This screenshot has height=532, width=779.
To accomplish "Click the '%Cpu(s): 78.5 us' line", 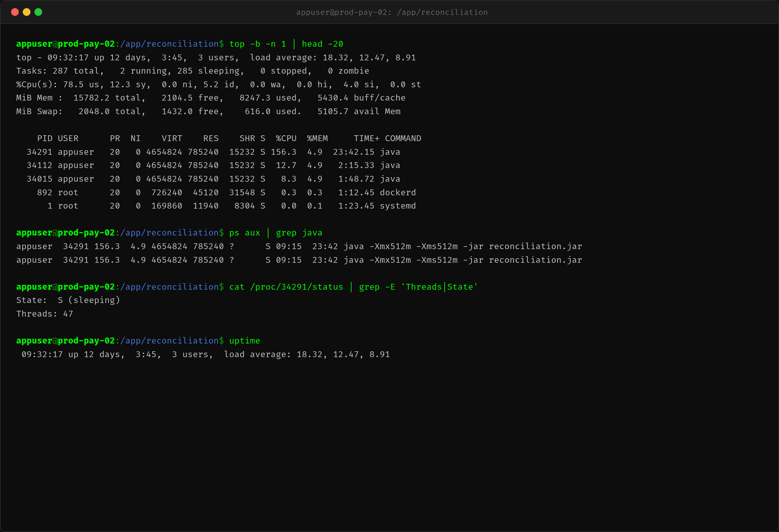I will [218, 84].
